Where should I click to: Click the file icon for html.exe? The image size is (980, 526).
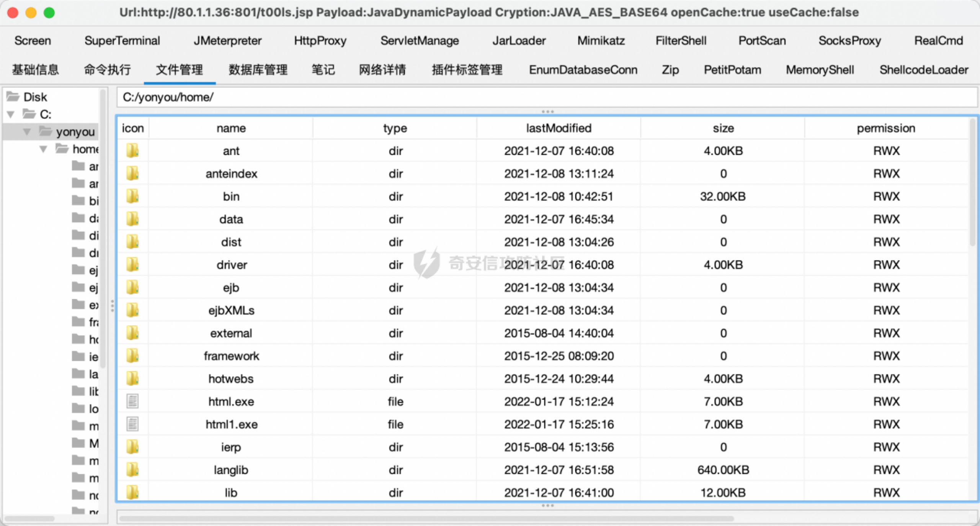(x=132, y=401)
